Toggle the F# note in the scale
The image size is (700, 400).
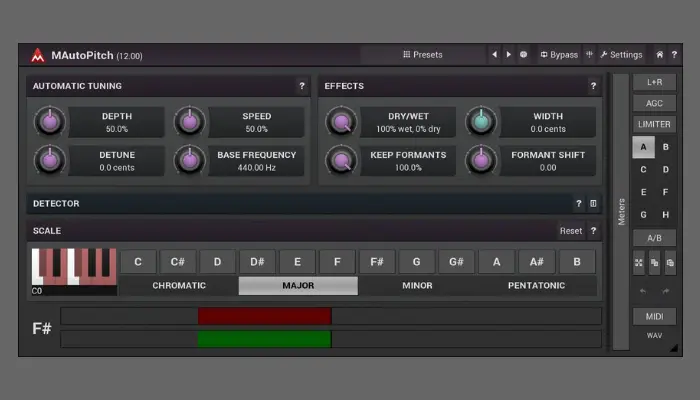click(x=376, y=262)
